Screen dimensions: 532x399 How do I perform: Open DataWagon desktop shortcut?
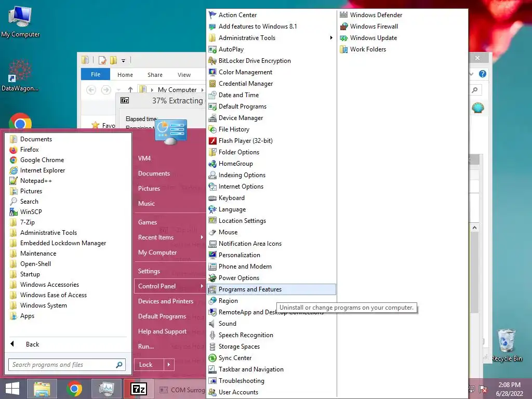point(20,75)
